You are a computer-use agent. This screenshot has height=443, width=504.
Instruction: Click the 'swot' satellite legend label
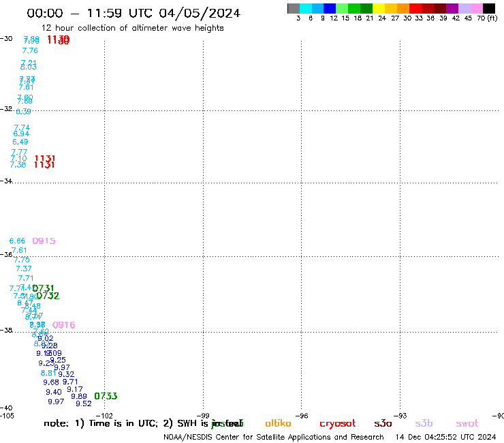tap(467, 423)
